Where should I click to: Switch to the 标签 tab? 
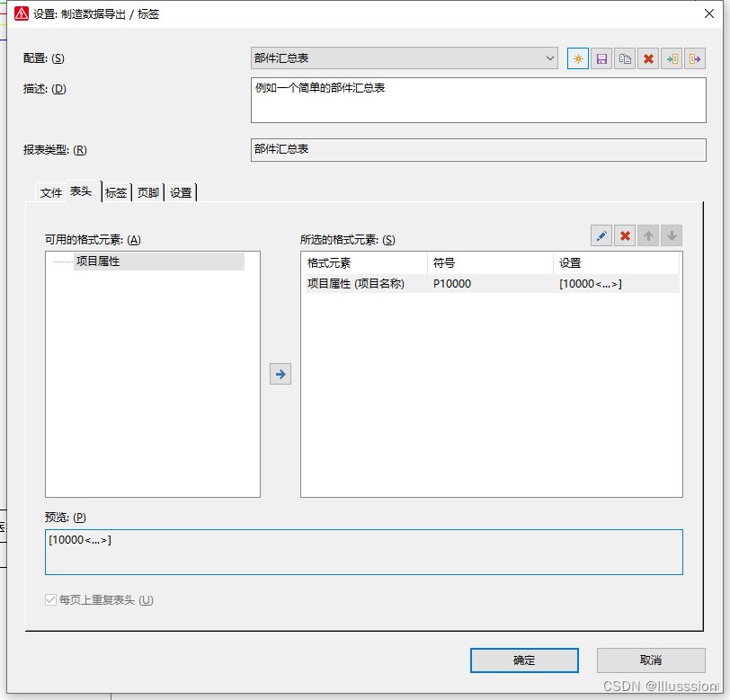click(x=116, y=192)
